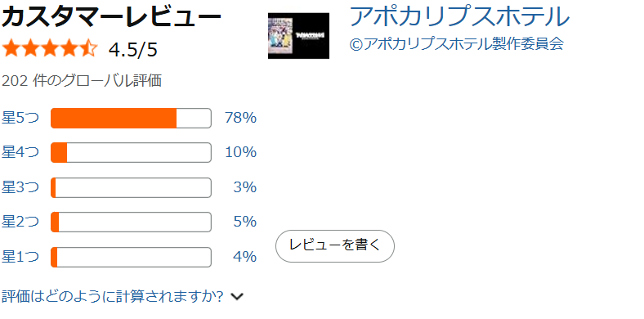
Task: Click the chevron beside the rating calculation question
Action: [237, 296]
